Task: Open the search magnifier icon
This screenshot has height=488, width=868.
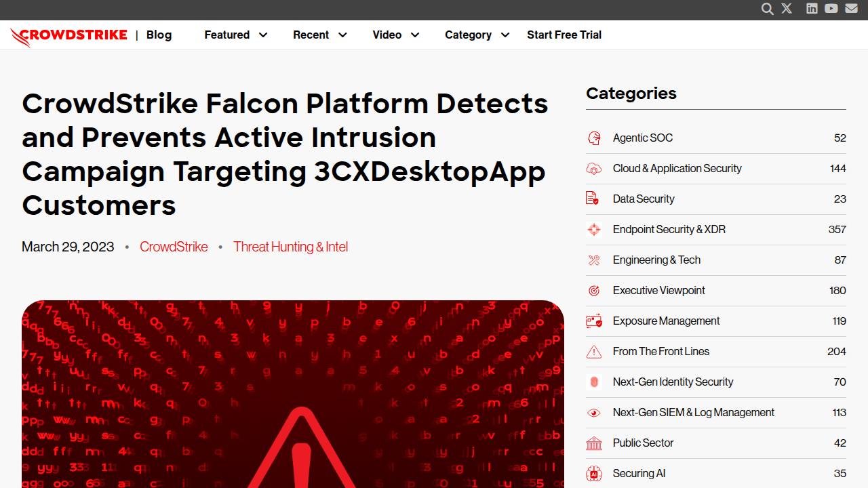Action: [767, 9]
